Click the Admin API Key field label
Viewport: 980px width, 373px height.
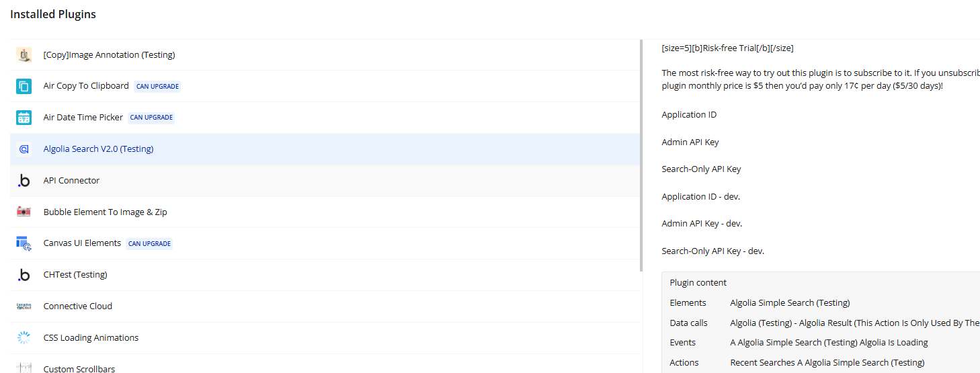pos(690,142)
